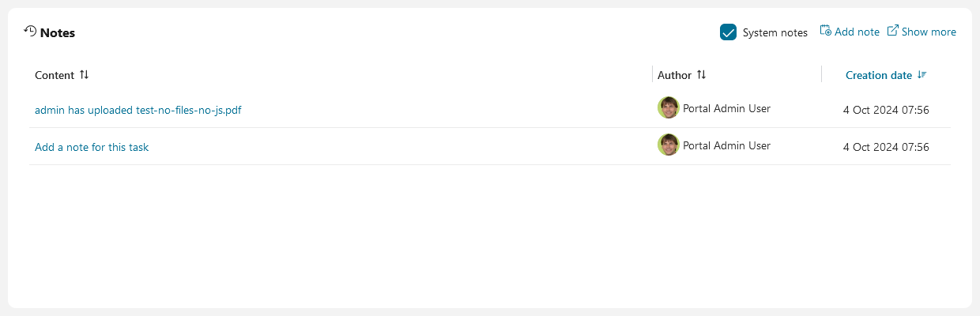
Task: Click the Creation date descending sort icon
Action: pos(922,75)
